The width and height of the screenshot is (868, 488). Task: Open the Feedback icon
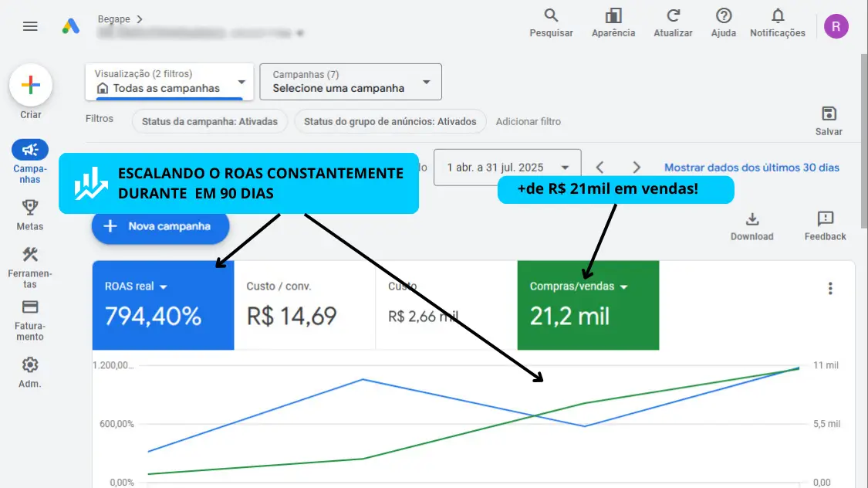825,219
